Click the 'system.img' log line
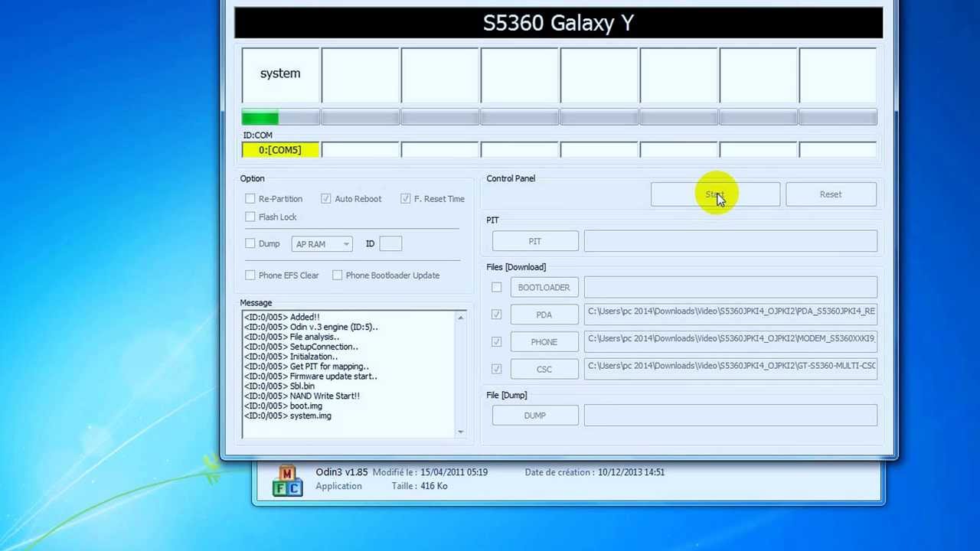 [x=288, y=416]
